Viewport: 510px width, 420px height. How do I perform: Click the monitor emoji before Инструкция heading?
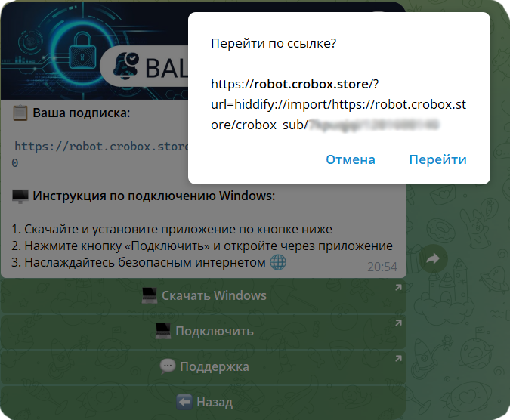point(20,196)
